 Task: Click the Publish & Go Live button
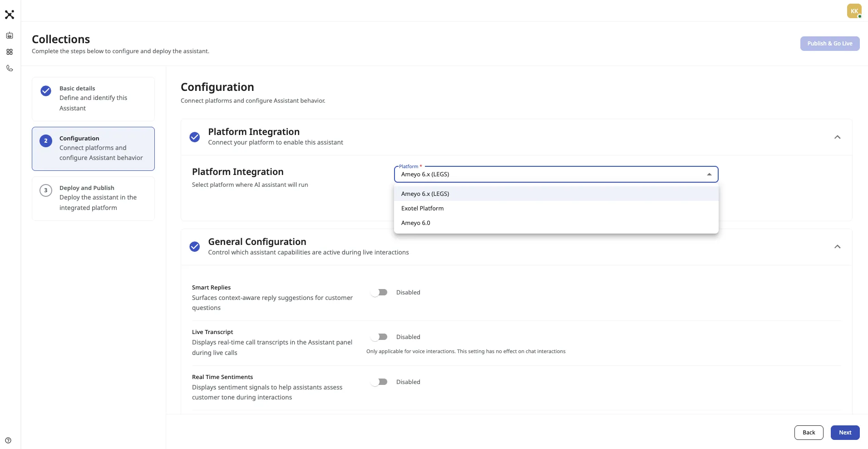pyautogui.click(x=830, y=44)
